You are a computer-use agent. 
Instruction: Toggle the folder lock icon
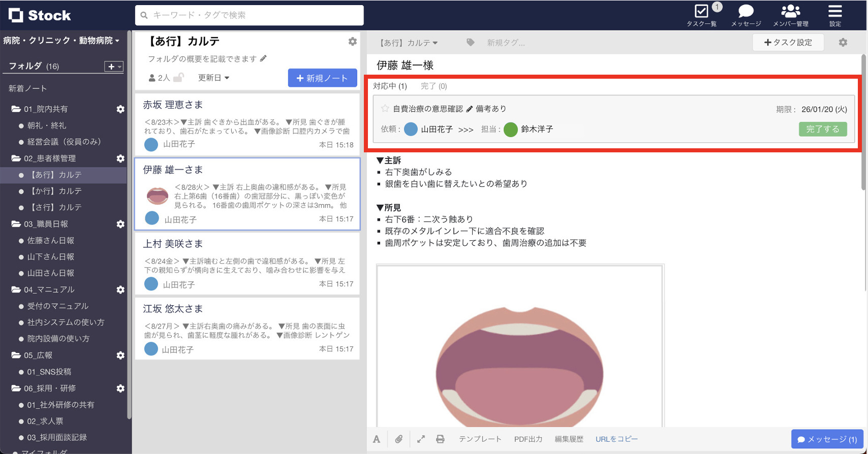tap(178, 78)
